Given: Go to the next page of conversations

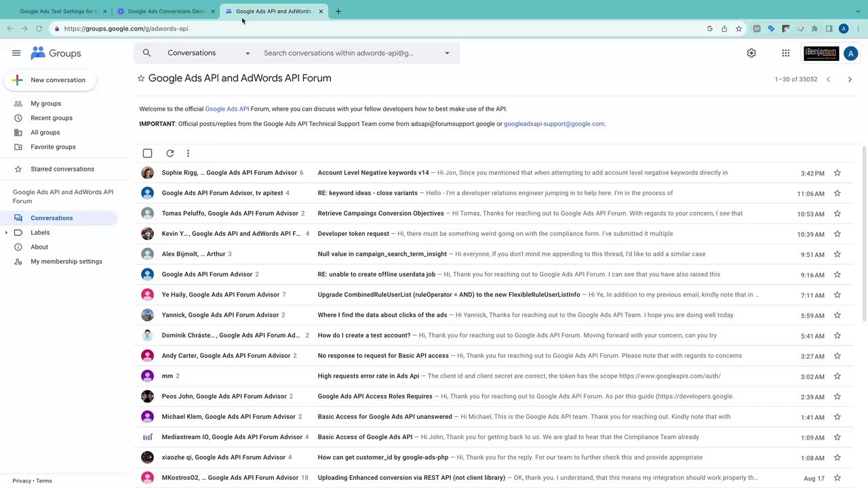Looking at the screenshot, I should (x=850, y=79).
